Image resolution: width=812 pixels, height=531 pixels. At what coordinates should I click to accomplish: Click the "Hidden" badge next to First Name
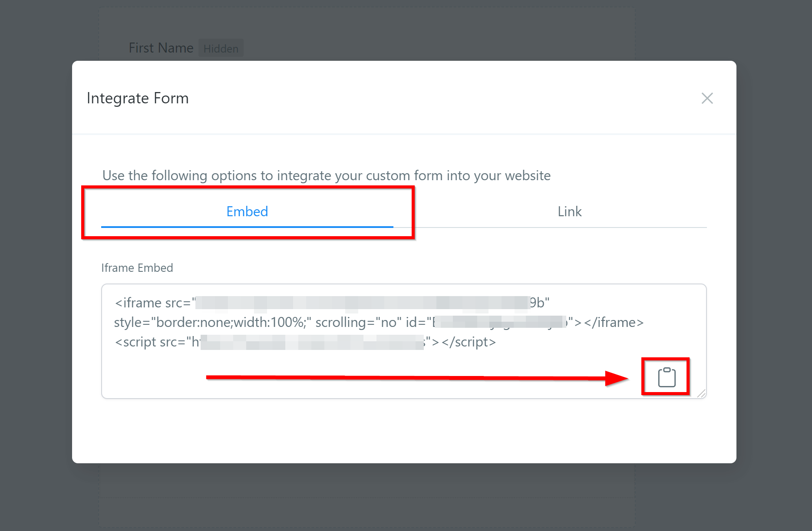coord(221,49)
